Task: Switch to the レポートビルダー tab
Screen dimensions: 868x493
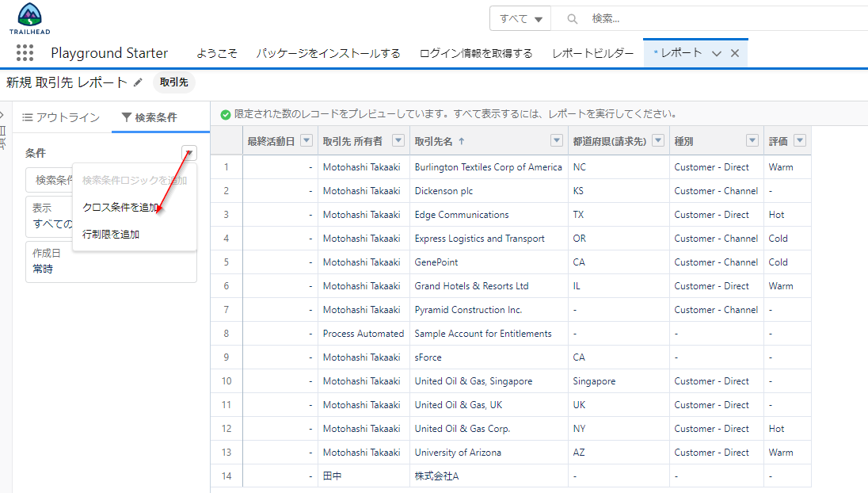Action: tap(590, 52)
